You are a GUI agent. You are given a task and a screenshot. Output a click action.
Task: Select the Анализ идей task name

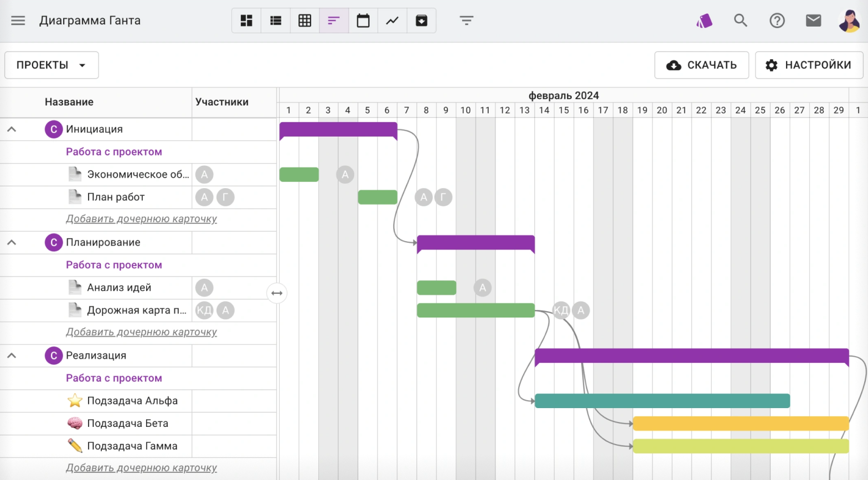point(119,288)
